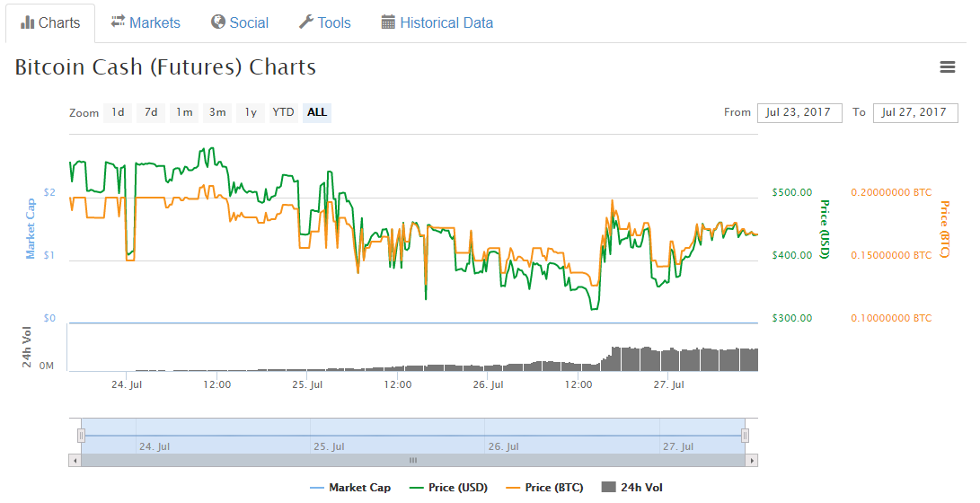Screen dimensions: 980x503
Task: Set zoom range to 7d
Action: click(151, 112)
